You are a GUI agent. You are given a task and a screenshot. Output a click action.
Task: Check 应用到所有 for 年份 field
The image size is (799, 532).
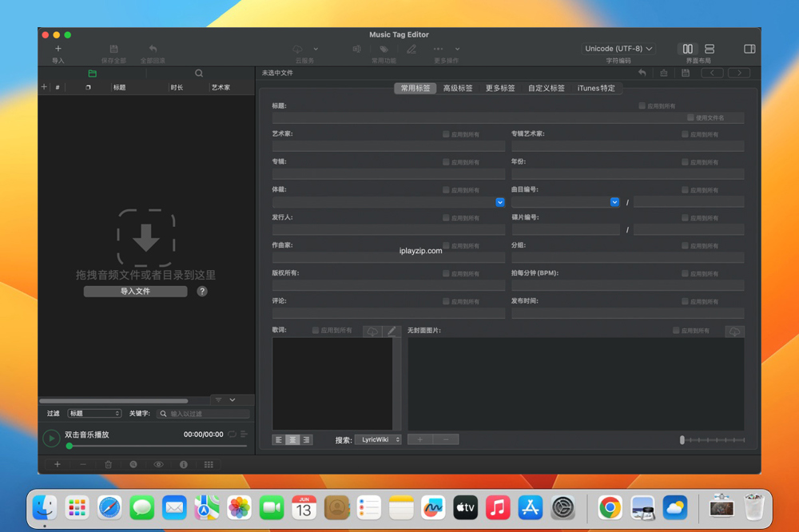point(685,162)
